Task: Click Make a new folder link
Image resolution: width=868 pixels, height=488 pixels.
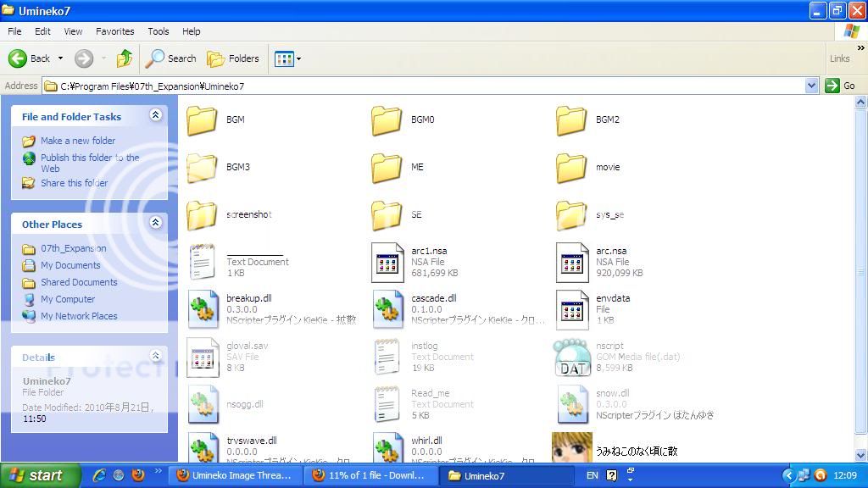Action: tap(78, 141)
